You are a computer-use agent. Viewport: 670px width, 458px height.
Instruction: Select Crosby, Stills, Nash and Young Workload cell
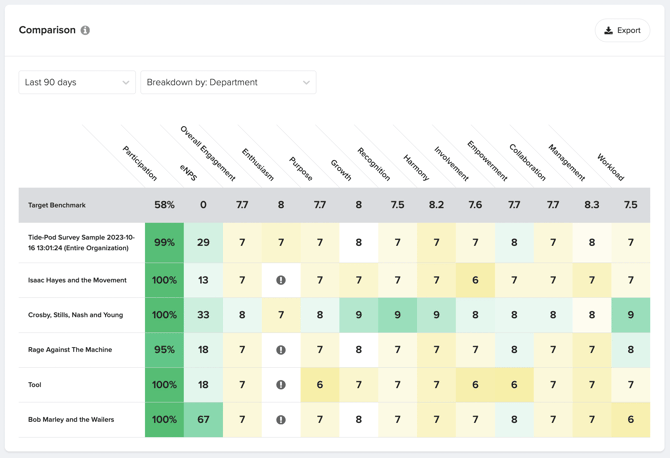[x=630, y=315]
